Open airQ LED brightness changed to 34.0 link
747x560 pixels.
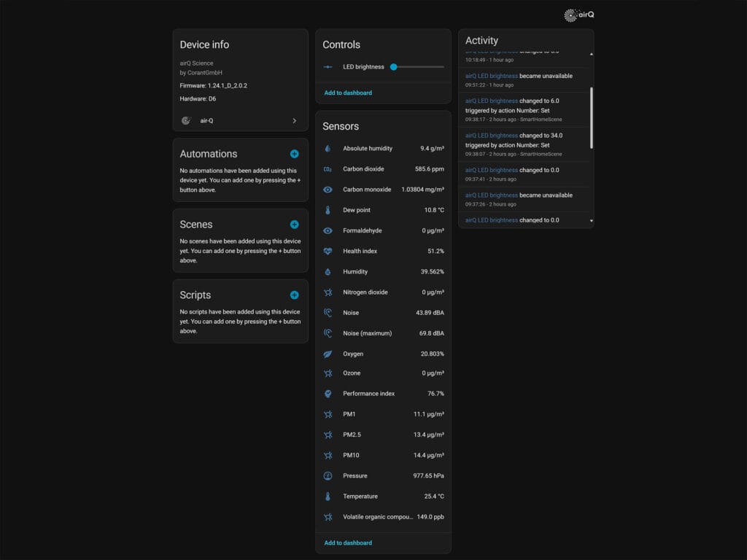pyautogui.click(x=492, y=136)
